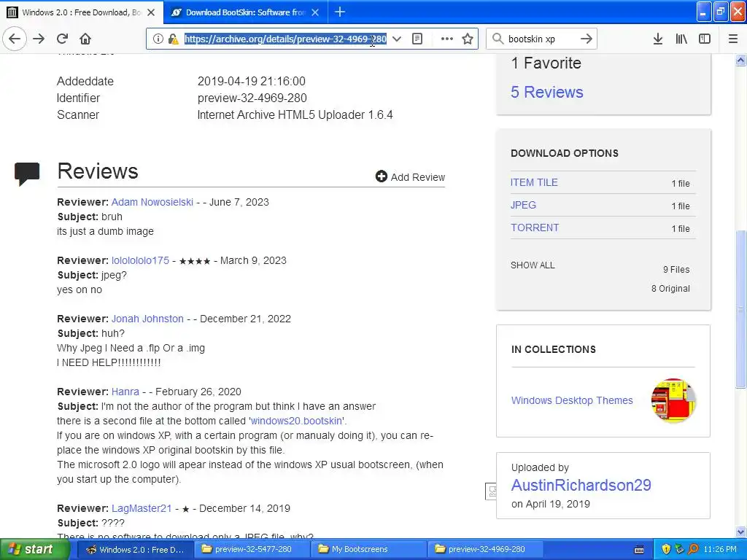The height and width of the screenshot is (560, 747).
Task: Click the vertical scrollbar thumb
Action: coord(740,309)
